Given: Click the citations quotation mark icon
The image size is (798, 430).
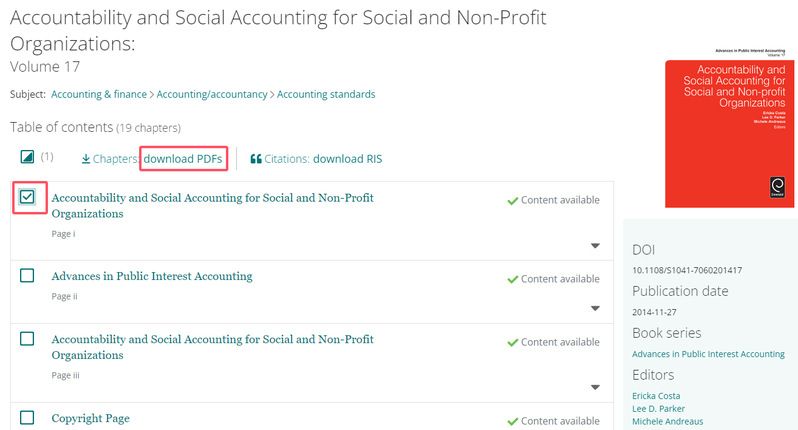Looking at the screenshot, I should 256,159.
